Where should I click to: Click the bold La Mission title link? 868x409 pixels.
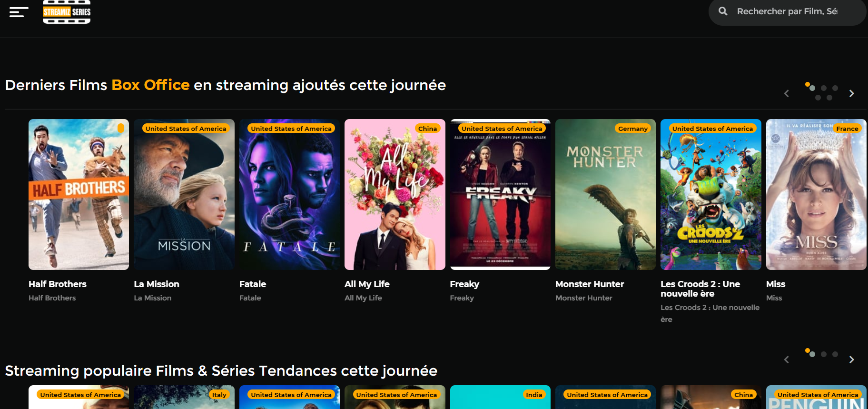pyautogui.click(x=157, y=284)
